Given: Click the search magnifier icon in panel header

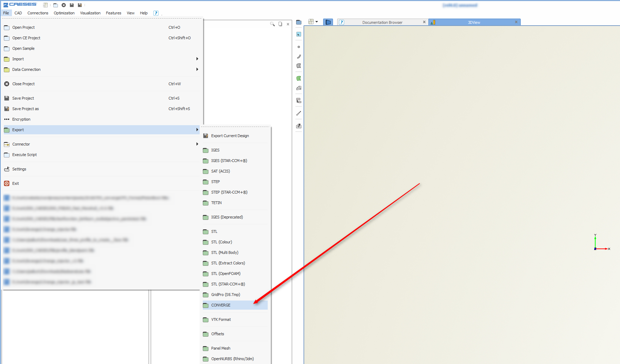Looking at the screenshot, I should [x=272, y=24].
